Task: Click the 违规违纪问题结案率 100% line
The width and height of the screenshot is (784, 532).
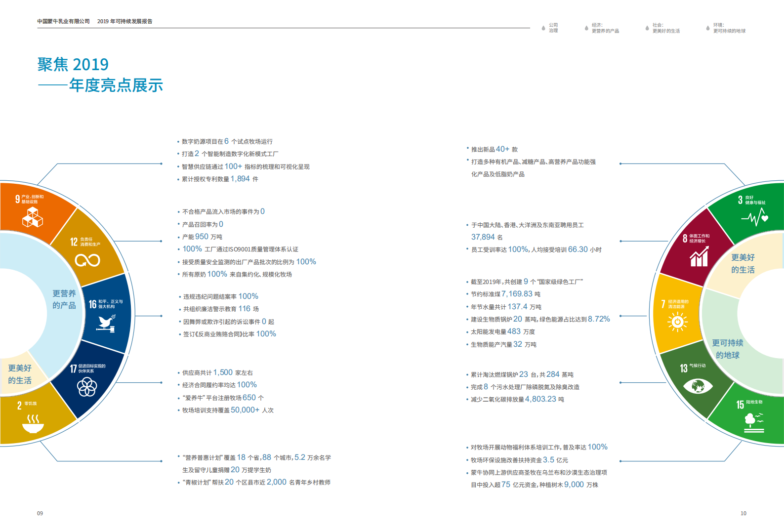Action: click(x=221, y=296)
